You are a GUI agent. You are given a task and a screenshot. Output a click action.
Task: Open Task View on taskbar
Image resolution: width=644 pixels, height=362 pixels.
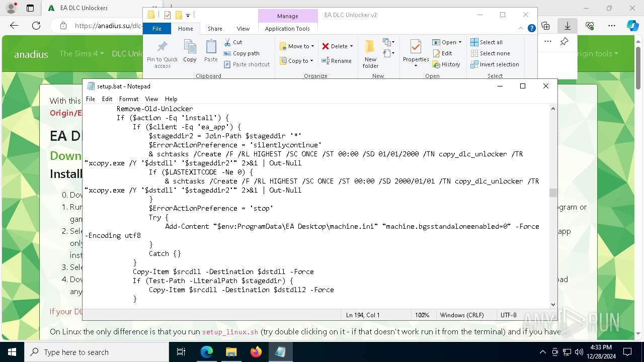(181, 352)
